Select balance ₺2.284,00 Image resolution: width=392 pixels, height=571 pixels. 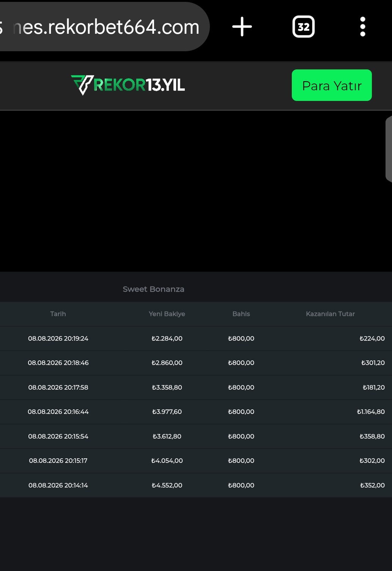pyautogui.click(x=167, y=338)
